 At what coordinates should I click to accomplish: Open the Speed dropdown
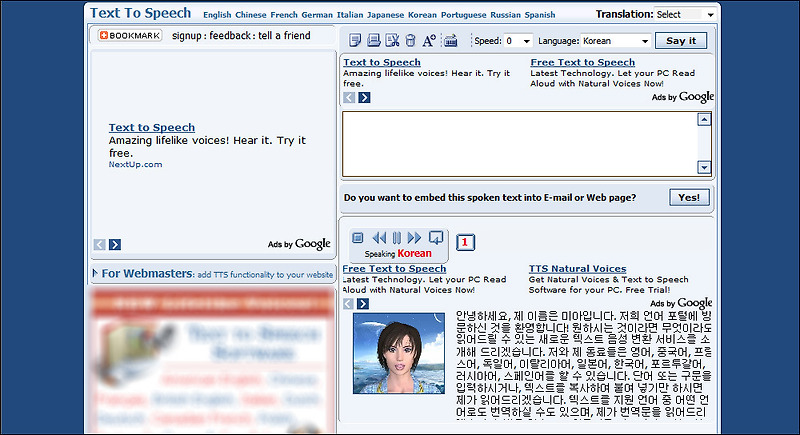[x=518, y=41]
